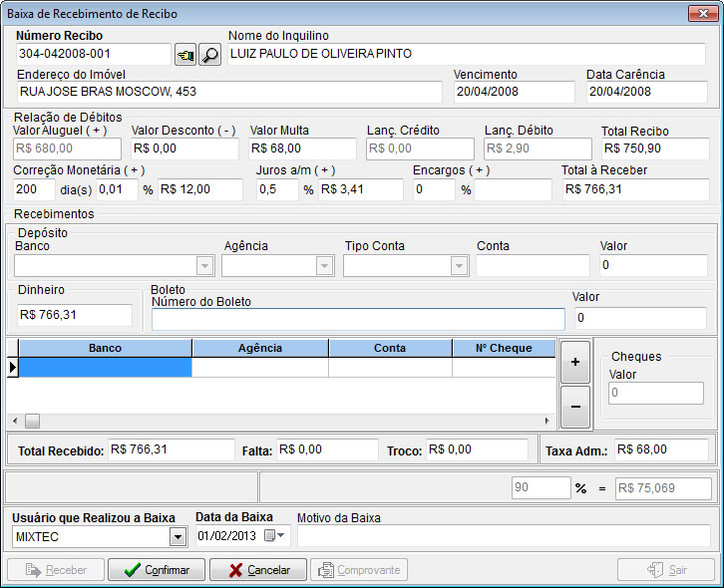Screen dimensions: 724x588
Task: Expand the Tipo Conta combo box
Action: point(459,265)
